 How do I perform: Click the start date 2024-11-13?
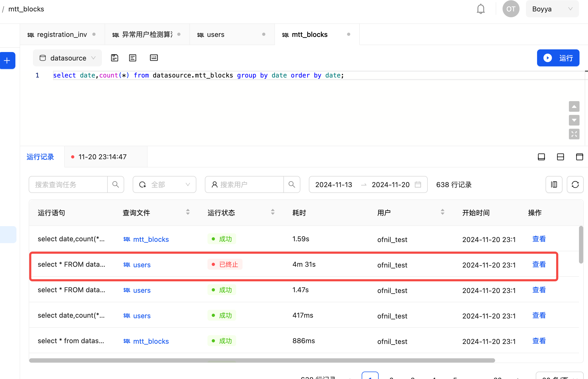coord(334,185)
